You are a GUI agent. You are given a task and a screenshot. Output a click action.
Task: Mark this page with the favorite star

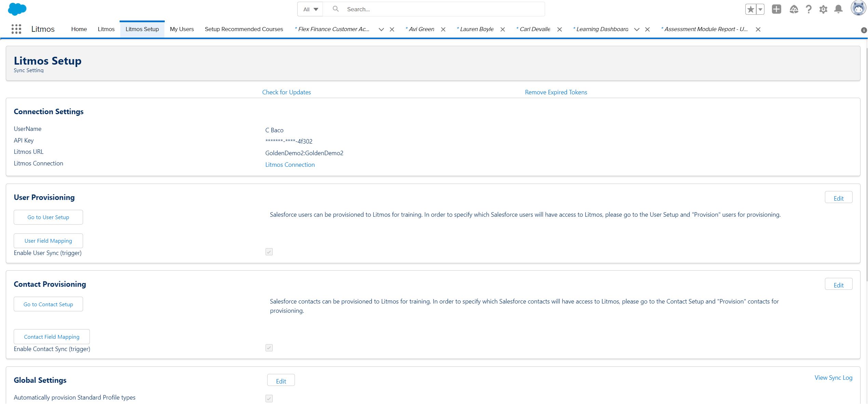[750, 9]
